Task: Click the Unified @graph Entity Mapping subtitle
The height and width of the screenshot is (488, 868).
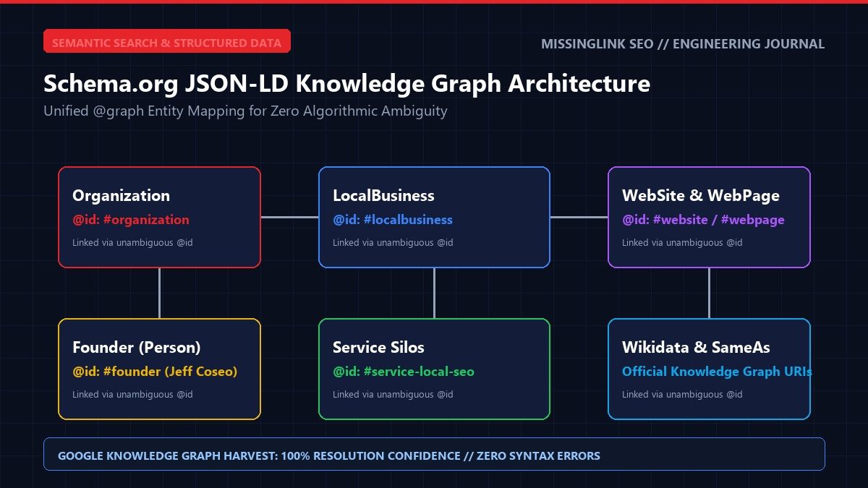Action: (x=245, y=111)
